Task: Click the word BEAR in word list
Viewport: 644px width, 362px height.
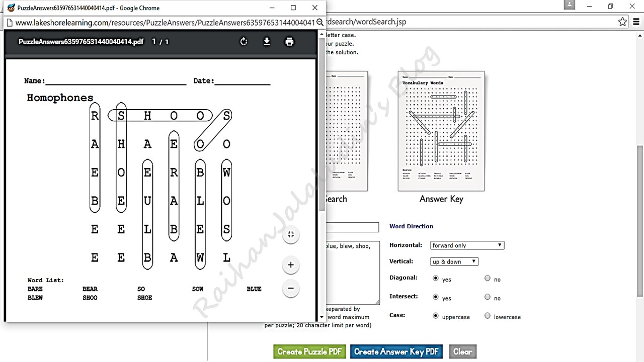Action: 90,289
